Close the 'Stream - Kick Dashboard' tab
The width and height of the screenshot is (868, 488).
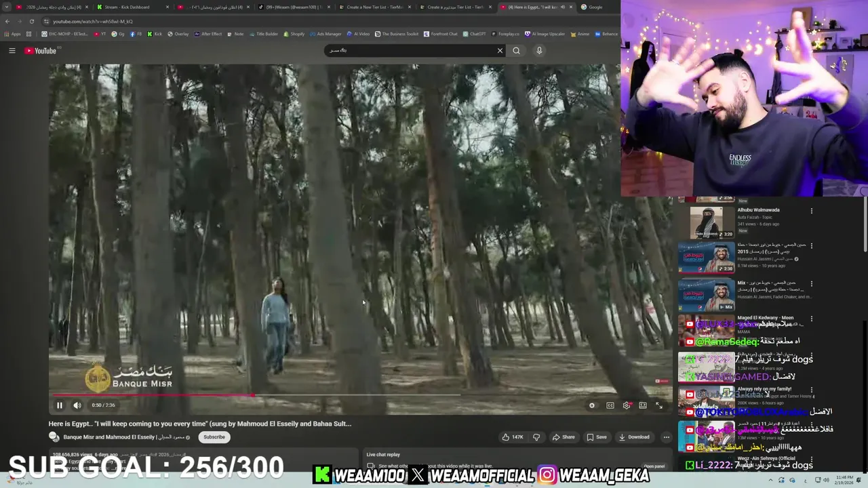coord(167,7)
